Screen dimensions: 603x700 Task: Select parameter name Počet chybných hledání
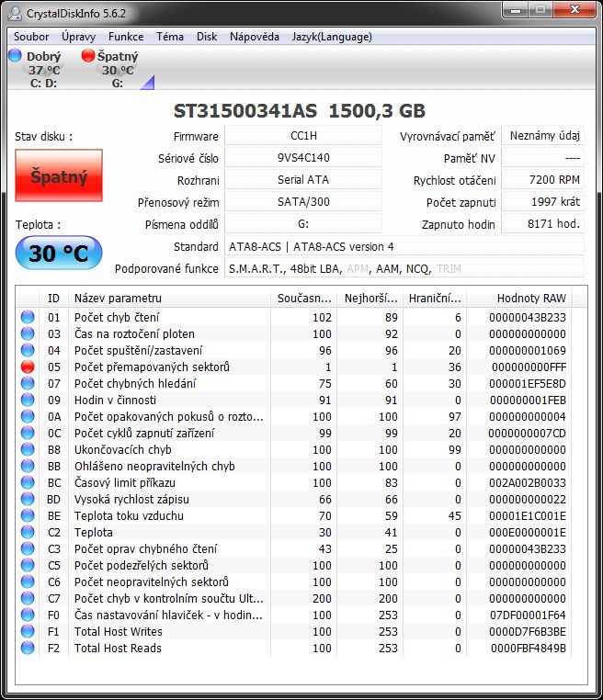(x=135, y=383)
